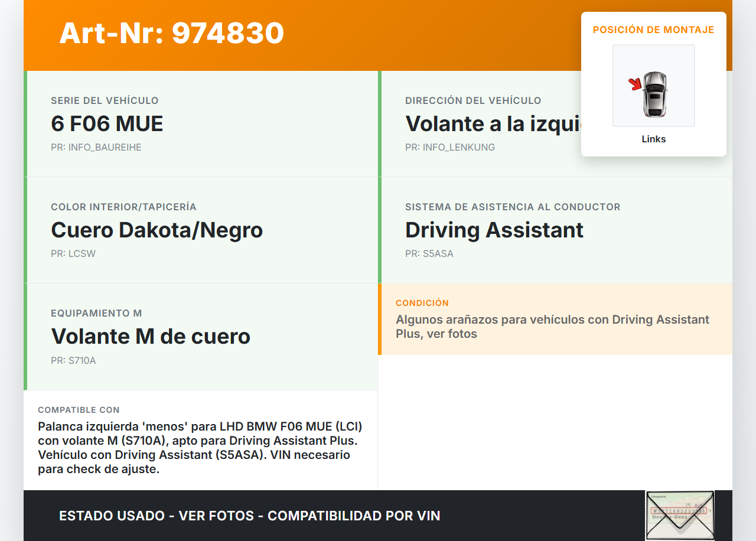This screenshot has width=756, height=541.
Task: Click the scratches condition note text
Action: [552, 327]
